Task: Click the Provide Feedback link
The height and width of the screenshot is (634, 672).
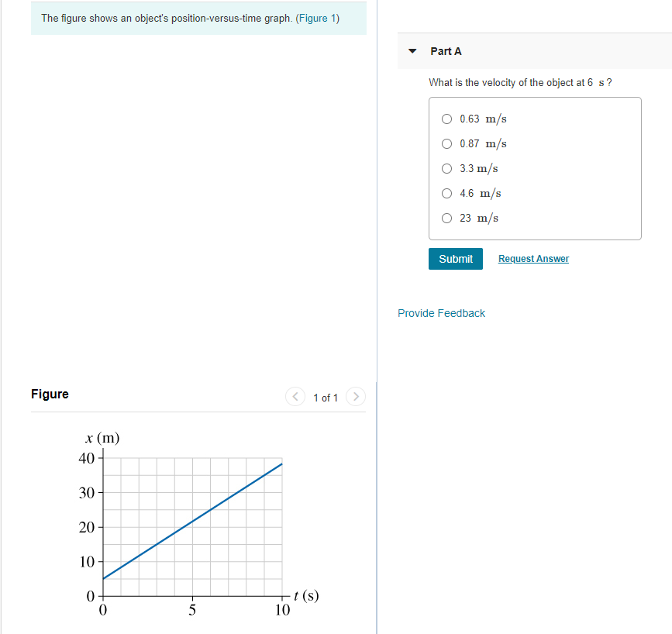Action: (441, 313)
